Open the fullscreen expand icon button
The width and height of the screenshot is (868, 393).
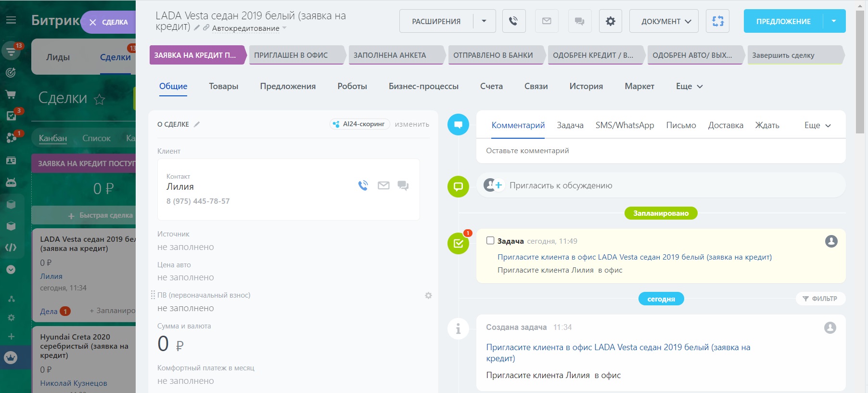point(717,21)
